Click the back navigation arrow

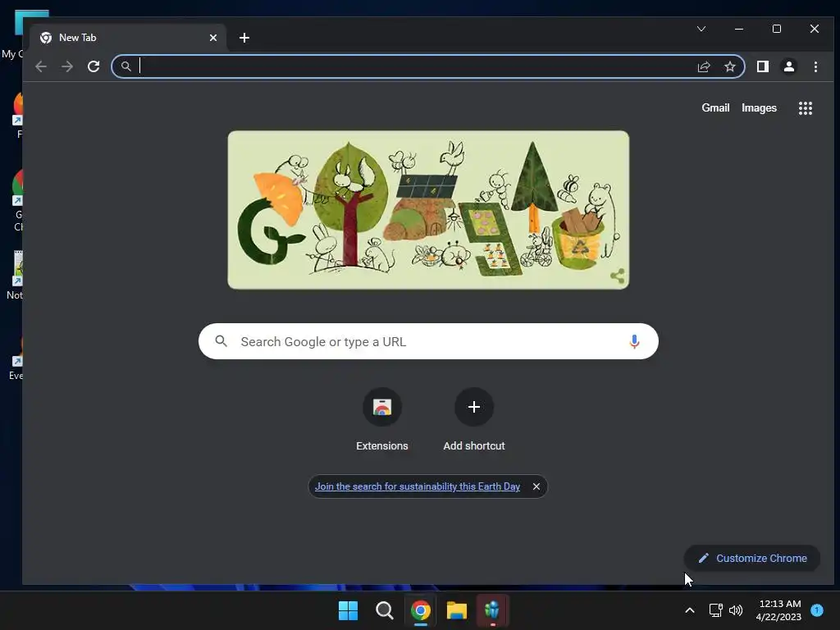click(41, 66)
